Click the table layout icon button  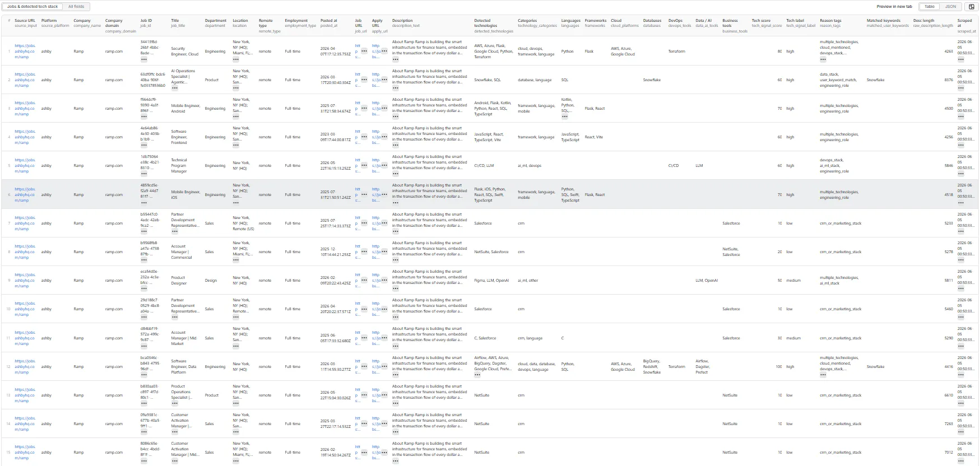pyautogui.click(x=972, y=7)
